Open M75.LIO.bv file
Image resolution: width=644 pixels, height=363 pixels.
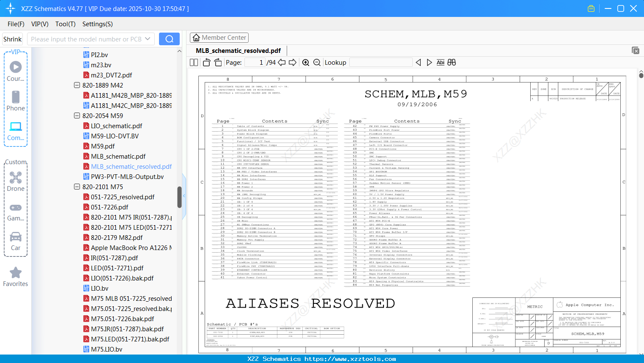pos(107,349)
